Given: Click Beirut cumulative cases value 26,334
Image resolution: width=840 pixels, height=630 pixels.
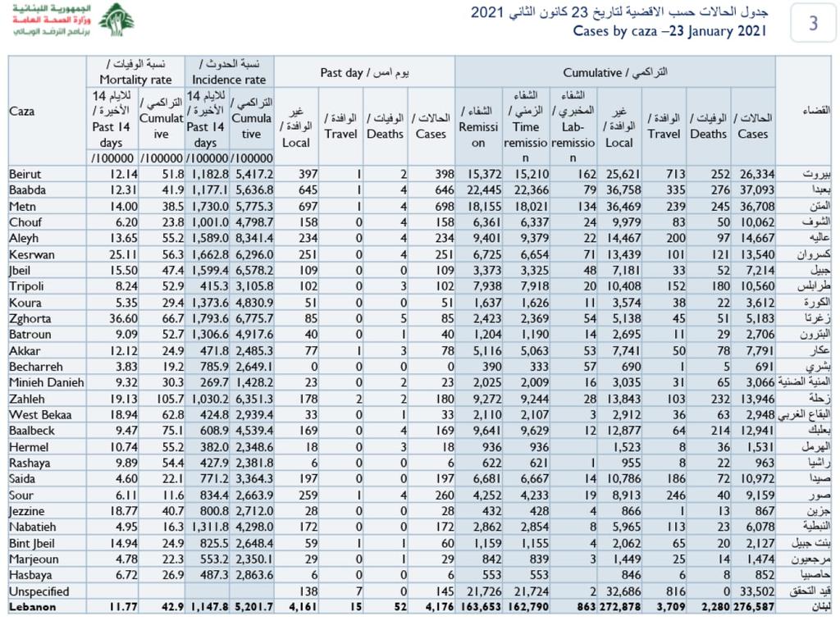Looking at the screenshot, I should click(x=757, y=174).
